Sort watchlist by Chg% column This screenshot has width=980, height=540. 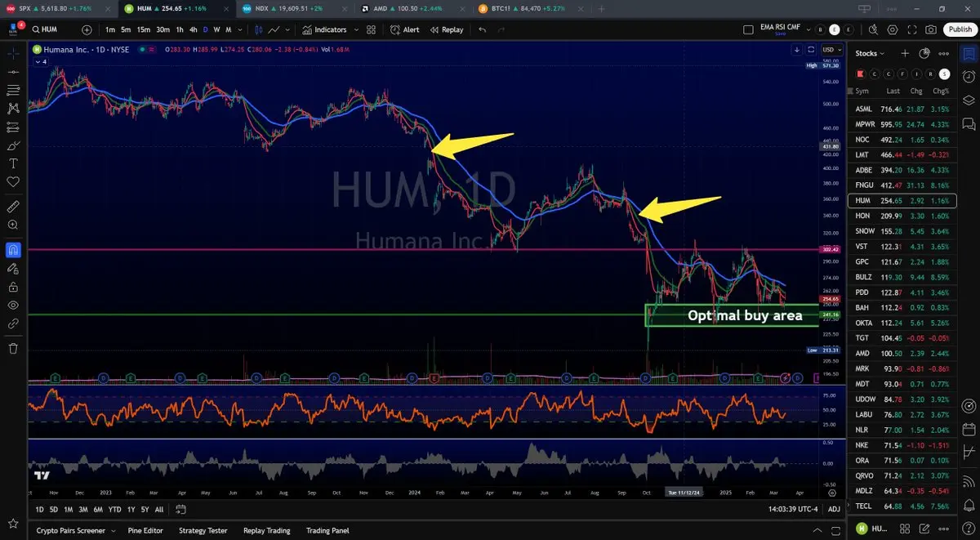(x=941, y=91)
